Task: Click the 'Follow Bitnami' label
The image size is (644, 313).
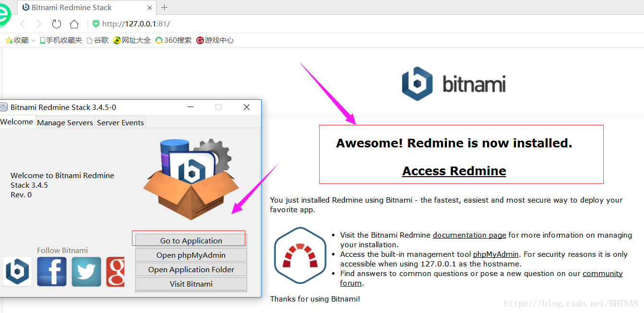Action: (62, 250)
